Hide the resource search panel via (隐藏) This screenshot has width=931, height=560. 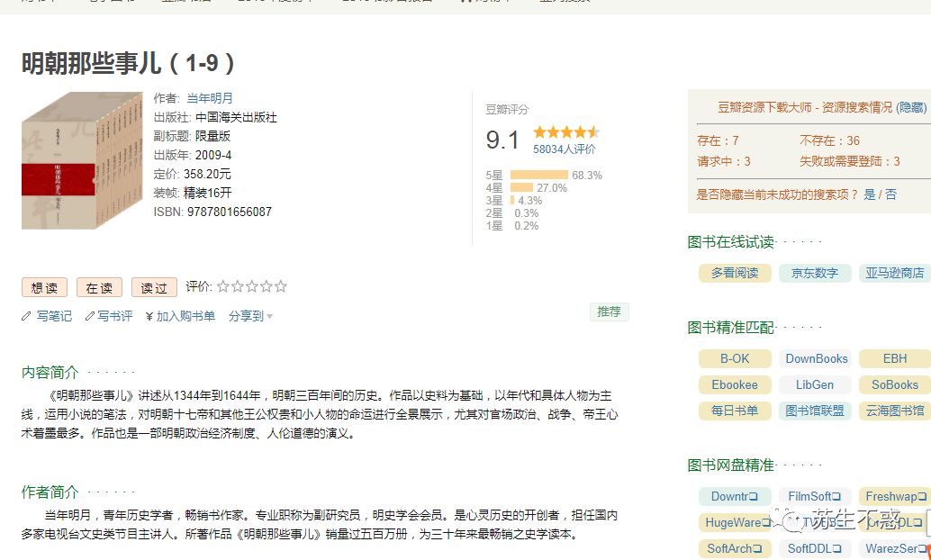911,107
